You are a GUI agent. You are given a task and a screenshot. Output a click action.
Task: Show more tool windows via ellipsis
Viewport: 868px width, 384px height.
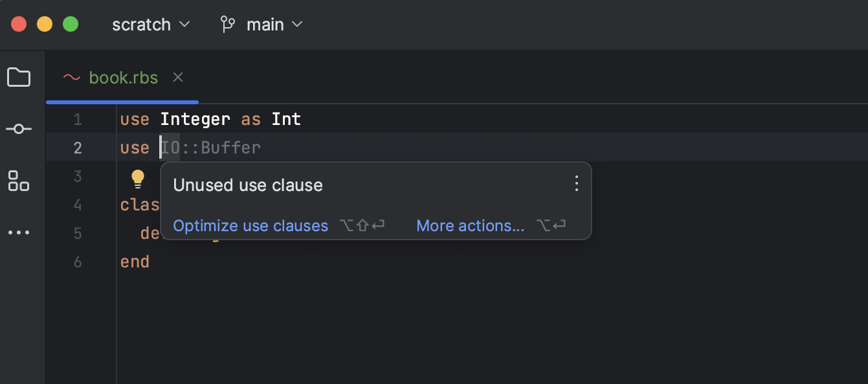19,232
